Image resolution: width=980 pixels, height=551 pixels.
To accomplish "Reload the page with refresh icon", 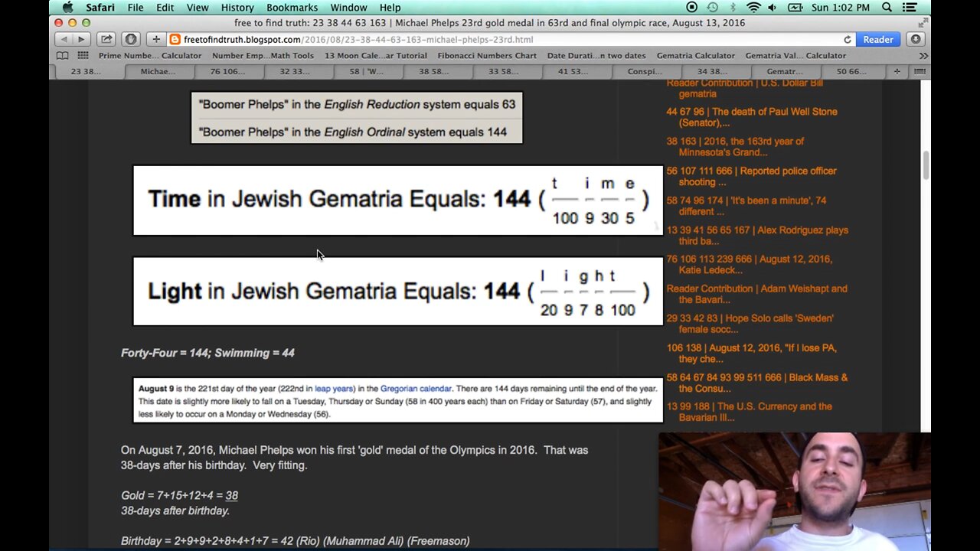I will pyautogui.click(x=848, y=39).
